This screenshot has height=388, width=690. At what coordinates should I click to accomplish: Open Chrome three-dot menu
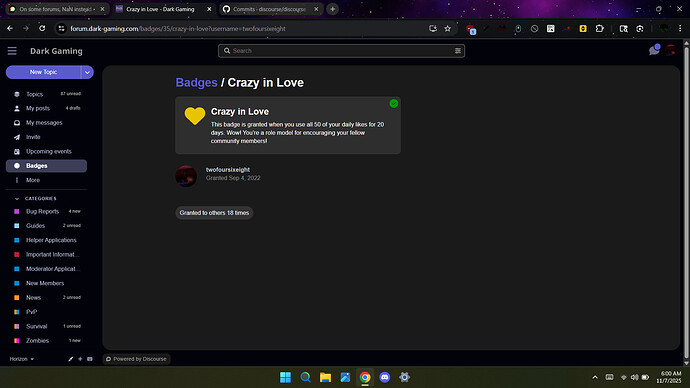coord(680,29)
